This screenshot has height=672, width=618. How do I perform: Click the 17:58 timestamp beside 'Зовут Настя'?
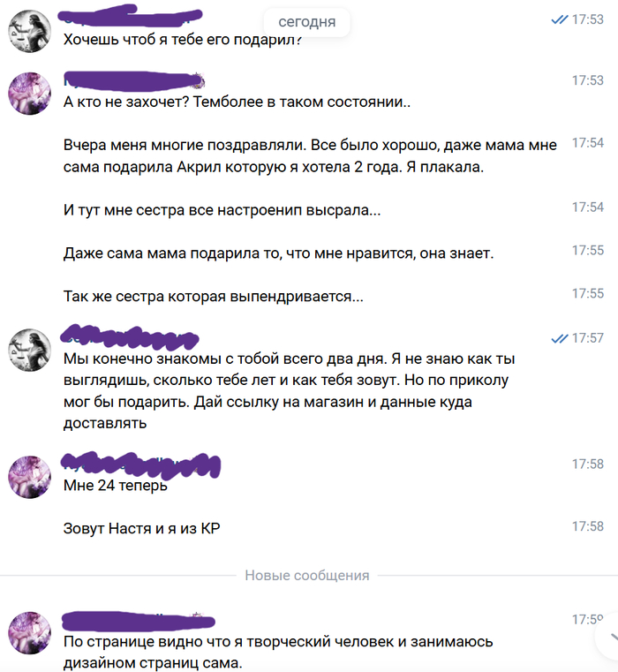tap(588, 526)
